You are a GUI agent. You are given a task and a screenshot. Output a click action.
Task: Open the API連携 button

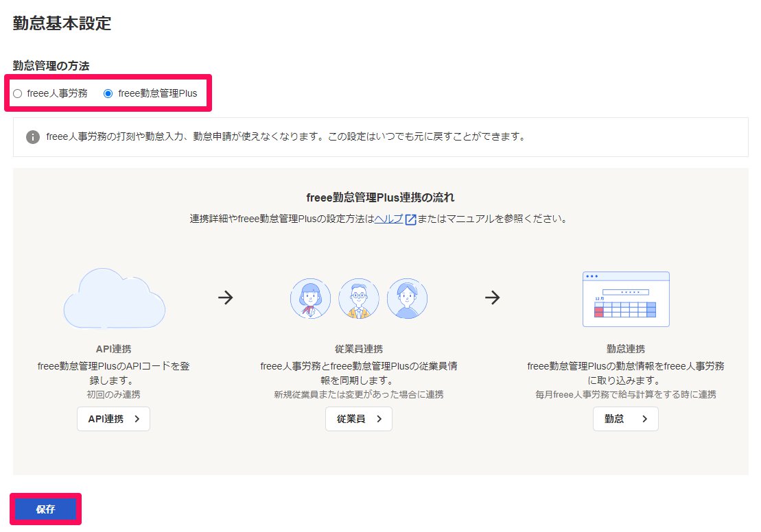coord(114,419)
